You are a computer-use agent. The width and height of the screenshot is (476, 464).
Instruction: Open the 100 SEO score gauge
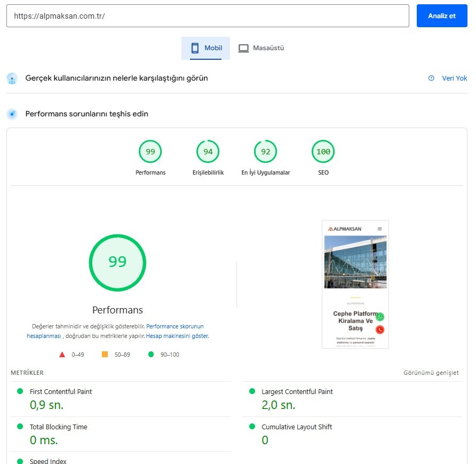pyautogui.click(x=323, y=152)
